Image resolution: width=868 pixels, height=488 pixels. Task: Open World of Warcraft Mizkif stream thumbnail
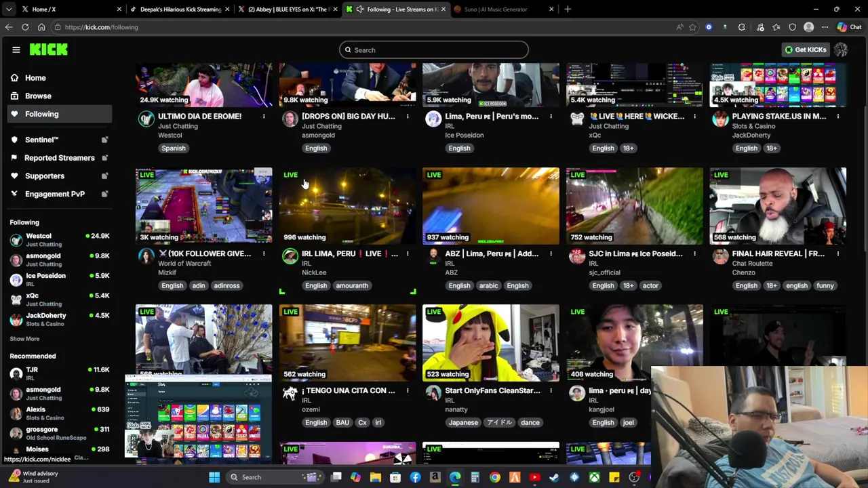pyautogui.click(x=203, y=206)
